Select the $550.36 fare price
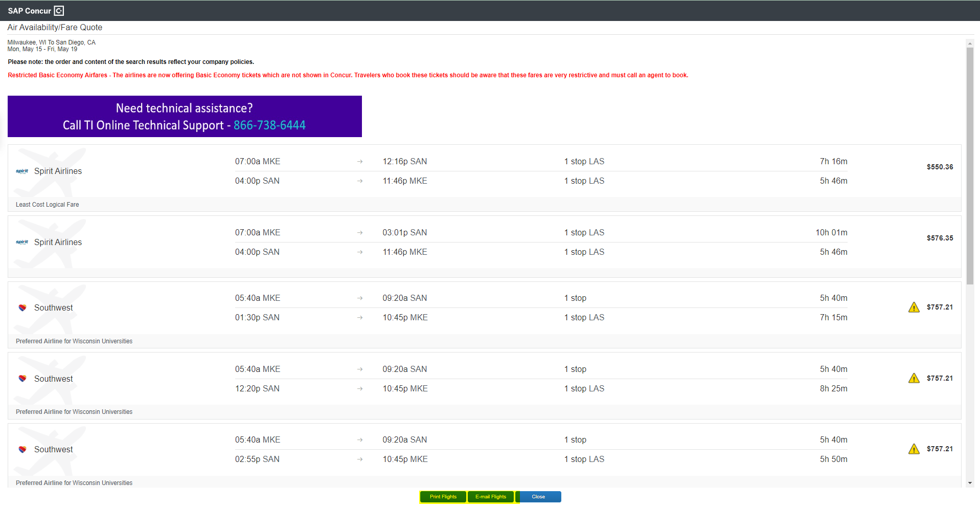980x506 pixels. click(940, 167)
